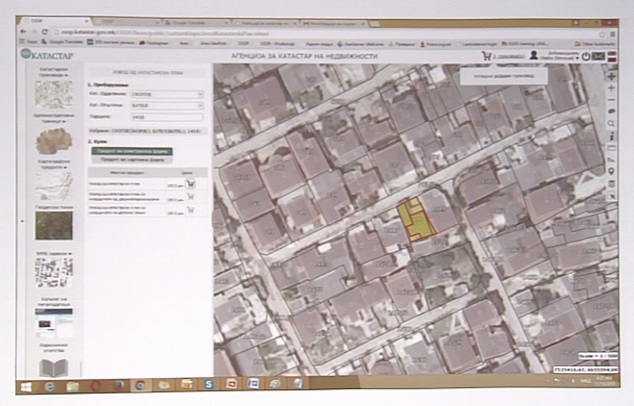Open Chrome from the taskbar

[x=140, y=386]
